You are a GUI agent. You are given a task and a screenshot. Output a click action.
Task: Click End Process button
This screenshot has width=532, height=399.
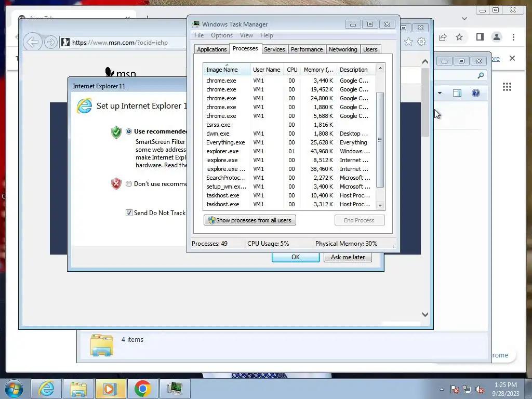point(360,220)
